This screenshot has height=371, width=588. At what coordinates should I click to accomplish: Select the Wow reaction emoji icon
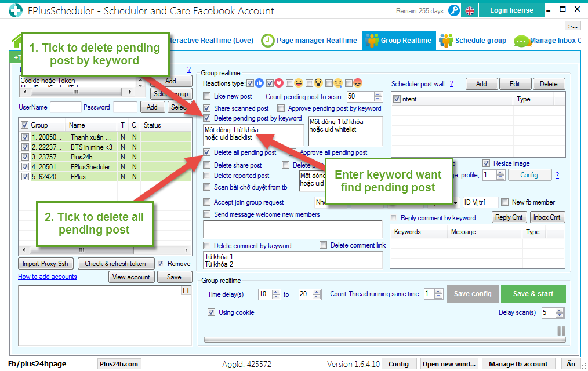coord(318,83)
